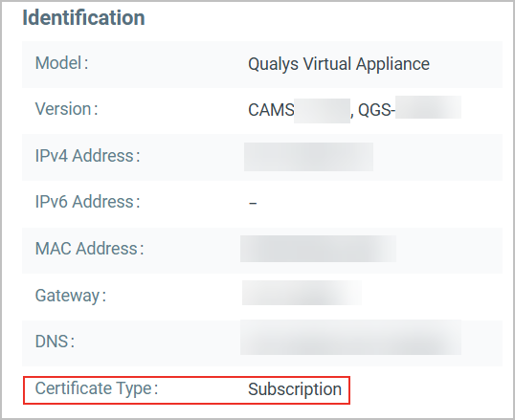Image resolution: width=515 pixels, height=420 pixels.
Task: Select the MAC Address label
Action: coord(89,249)
